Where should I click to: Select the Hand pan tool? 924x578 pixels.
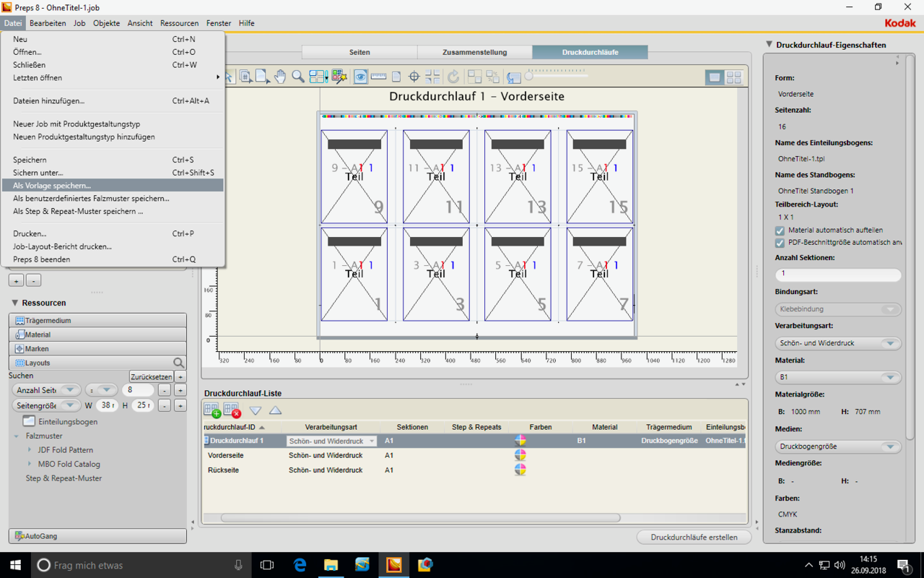pyautogui.click(x=280, y=77)
